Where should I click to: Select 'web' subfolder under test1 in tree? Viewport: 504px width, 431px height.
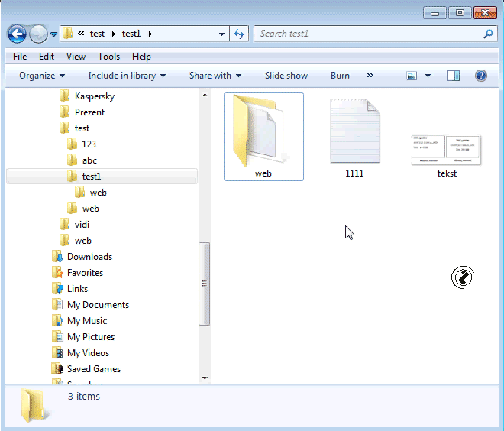(99, 193)
